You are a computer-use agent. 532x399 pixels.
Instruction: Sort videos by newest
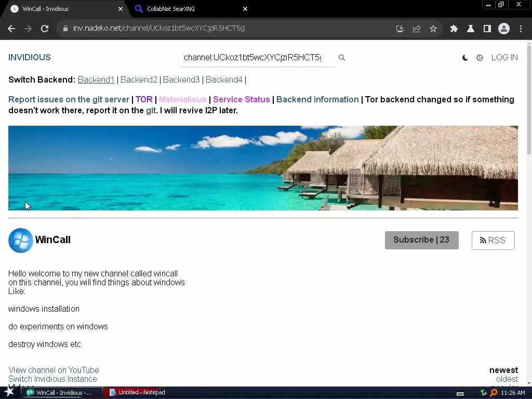pyautogui.click(x=503, y=370)
